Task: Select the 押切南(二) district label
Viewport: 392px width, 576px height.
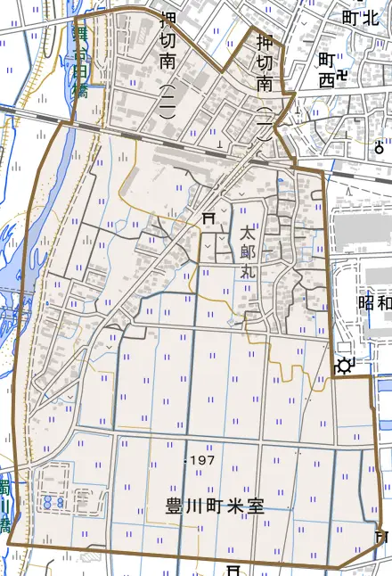Action: click(x=167, y=66)
